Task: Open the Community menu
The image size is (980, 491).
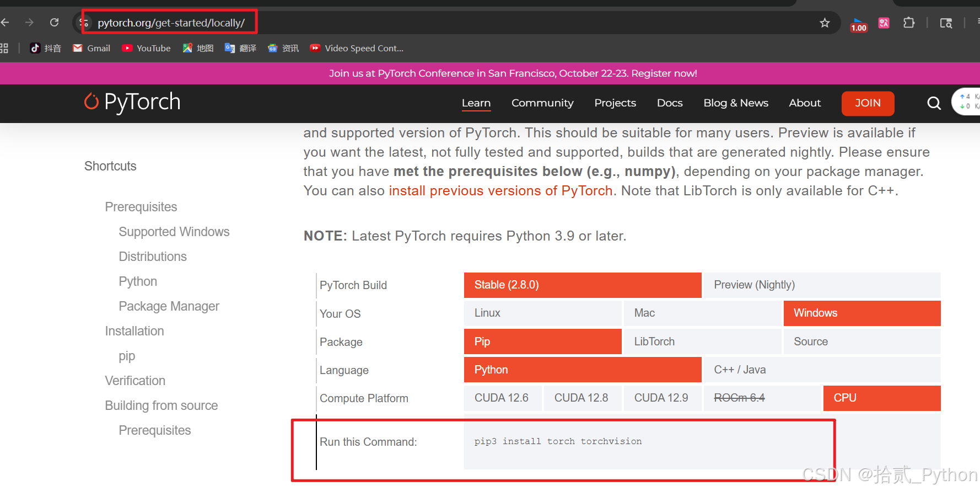Action: click(542, 103)
